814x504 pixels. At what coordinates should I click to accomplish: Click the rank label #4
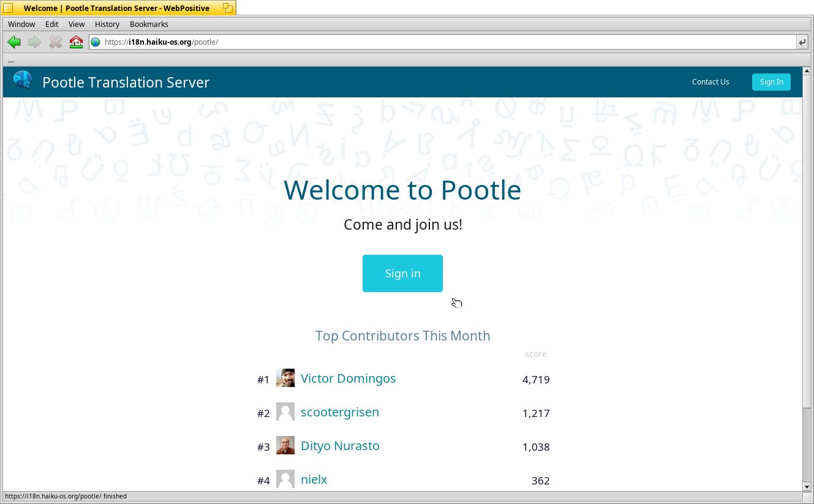[263, 481]
